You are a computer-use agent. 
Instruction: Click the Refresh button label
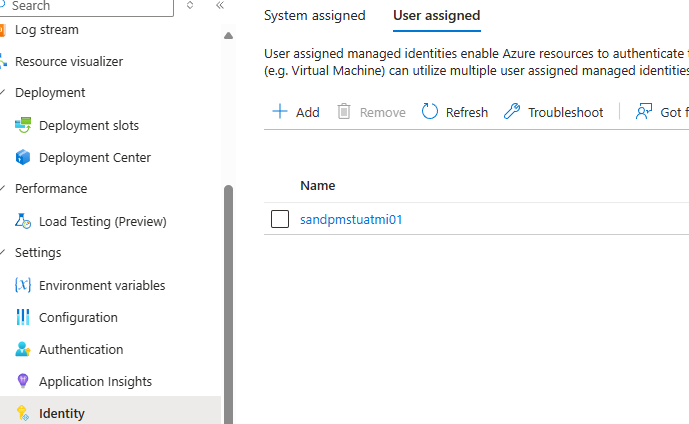pos(467,112)
